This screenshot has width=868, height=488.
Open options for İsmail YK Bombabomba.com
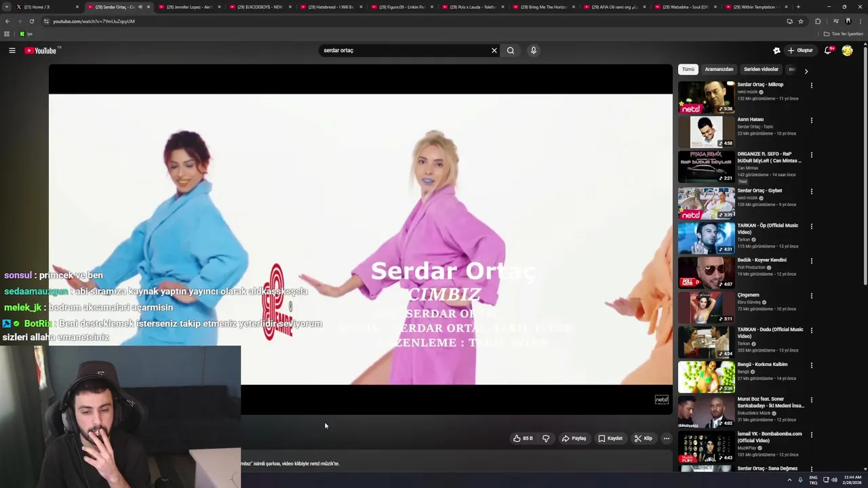(x=811, y=435)
